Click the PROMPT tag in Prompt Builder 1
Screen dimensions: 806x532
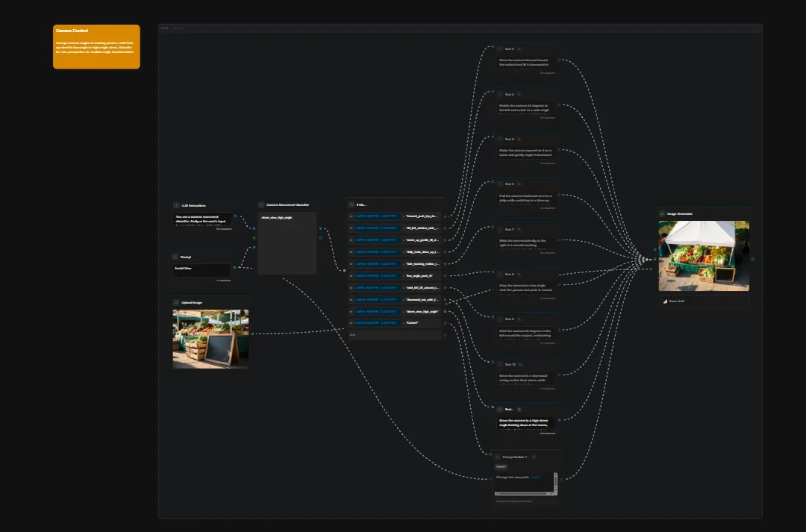pyautogui.click(x=501, y=466)
